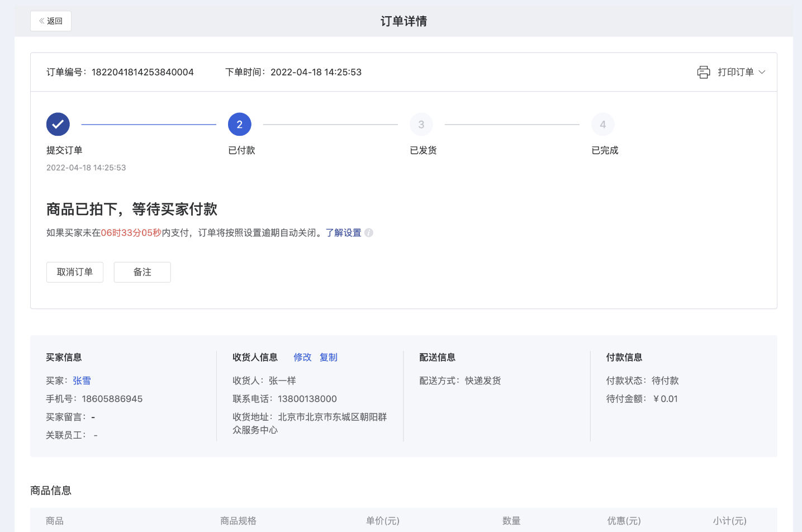Click the completed checkmark step circle
The image size is (802, 532).
pos(58,125)
